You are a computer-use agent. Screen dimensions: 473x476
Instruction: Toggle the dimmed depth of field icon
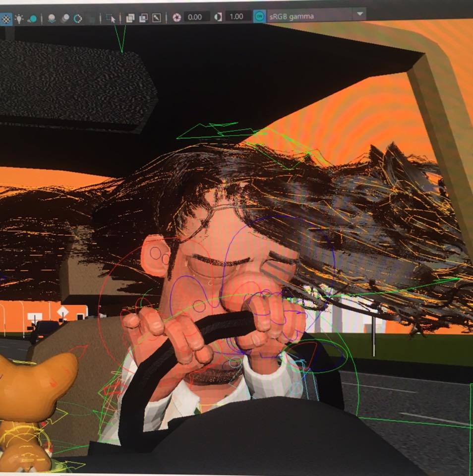[x=91, y=19]
